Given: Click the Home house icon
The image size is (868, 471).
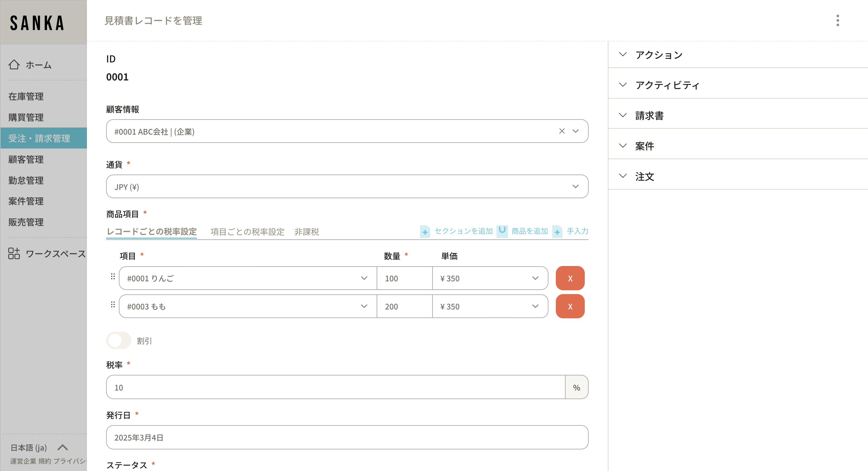Looking at the screenshot, I should [14, 64].
